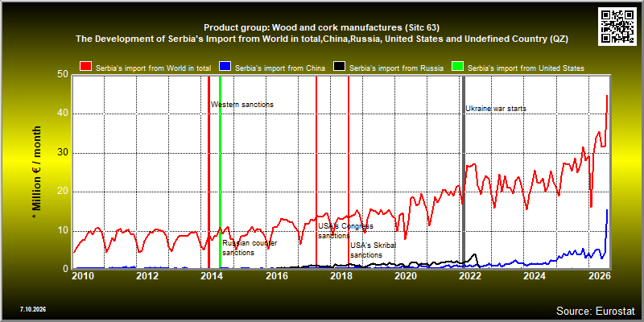The width and height of the screenshot is (644, 322).
Task: Click the x-axis label 2010
Action: pos(83,276)
